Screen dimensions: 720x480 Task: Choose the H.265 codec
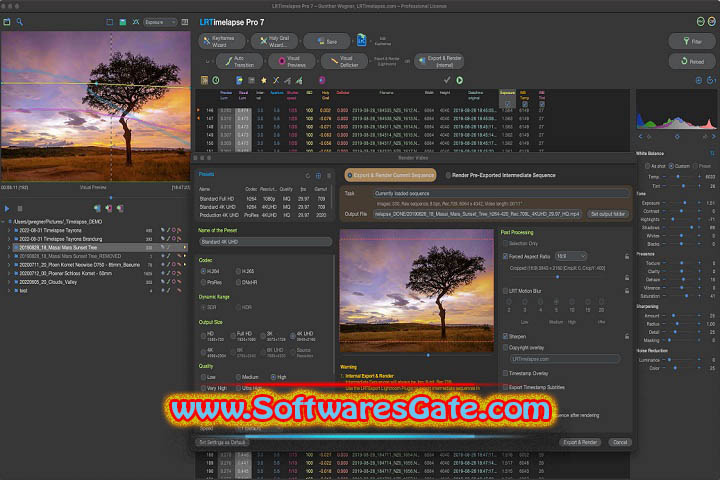(x=245, y=271)
